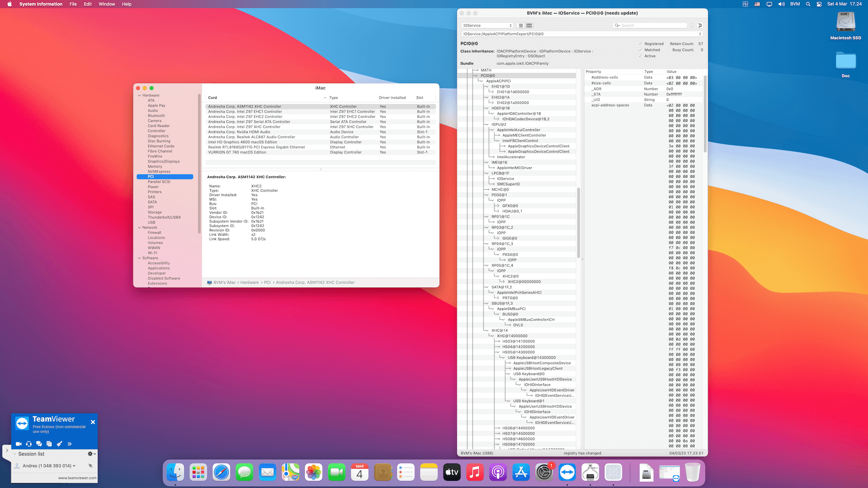Select GFX0@0 in the registry tree
The image size is (868, 488).
coord(510,206)
